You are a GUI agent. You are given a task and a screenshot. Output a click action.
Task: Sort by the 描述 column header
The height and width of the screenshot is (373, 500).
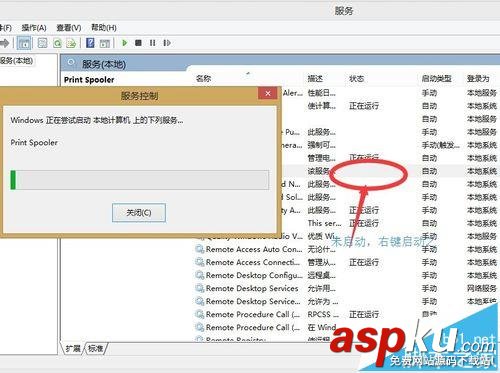[315, 79]
